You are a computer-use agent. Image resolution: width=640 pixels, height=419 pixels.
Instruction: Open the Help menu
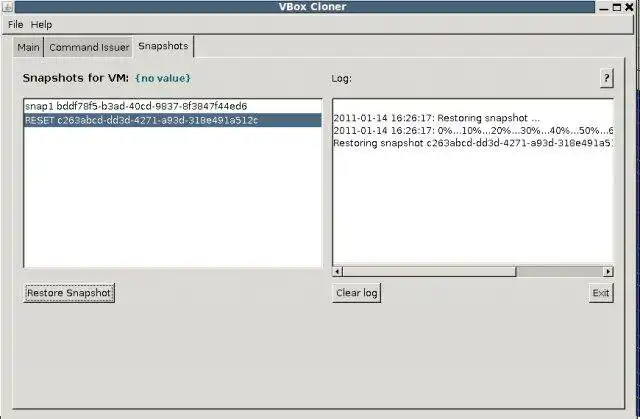pos(41,24)
